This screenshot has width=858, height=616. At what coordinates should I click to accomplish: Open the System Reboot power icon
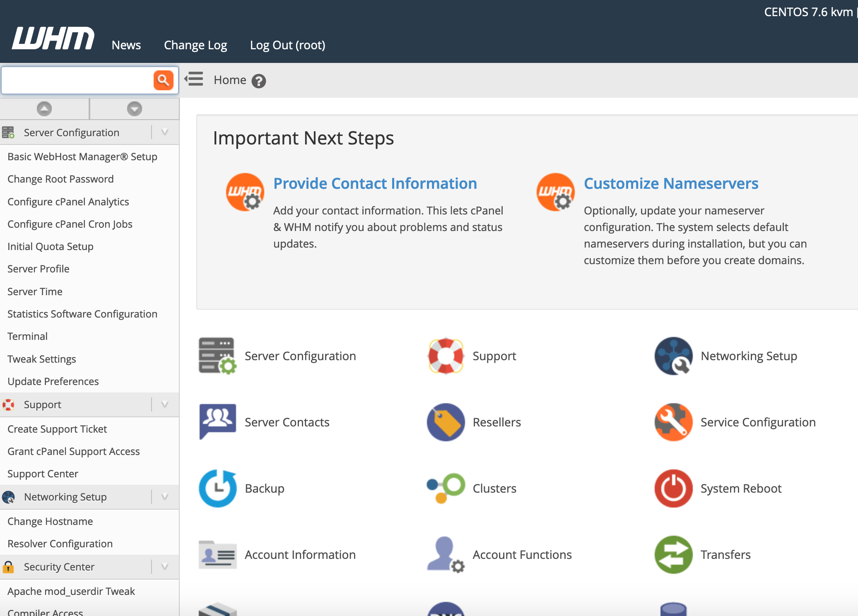673,488
